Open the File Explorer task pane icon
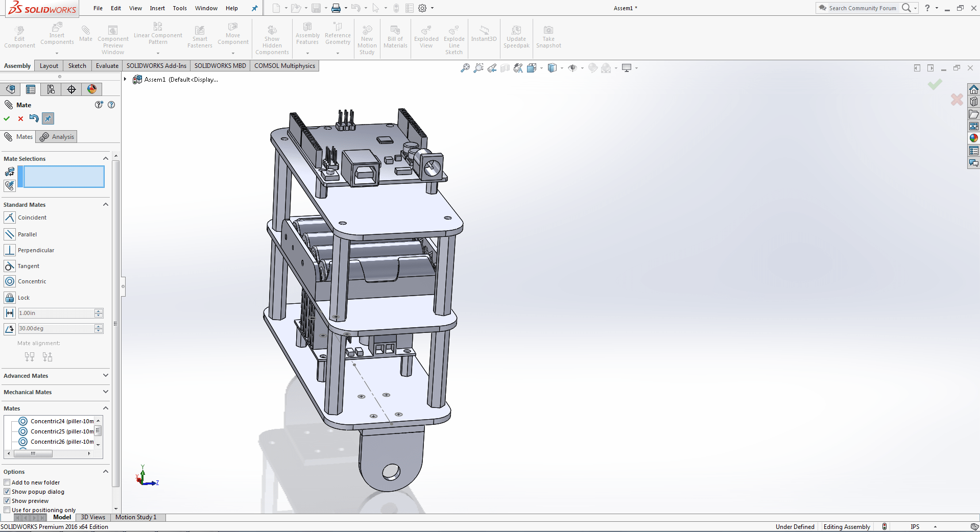 974,114
